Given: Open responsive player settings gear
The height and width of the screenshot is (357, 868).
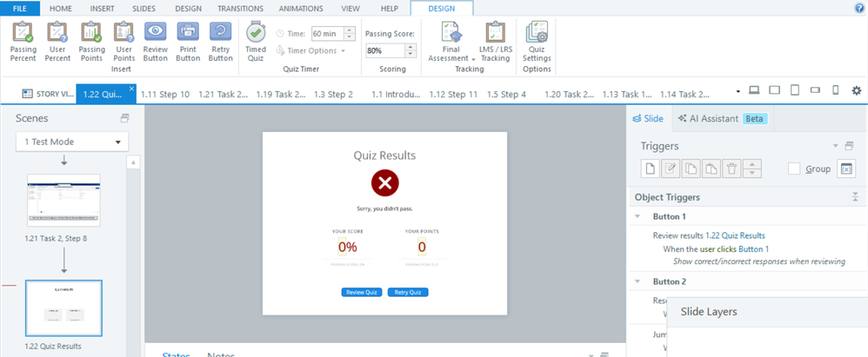Looking at the screenshot, I should (857, 90).
